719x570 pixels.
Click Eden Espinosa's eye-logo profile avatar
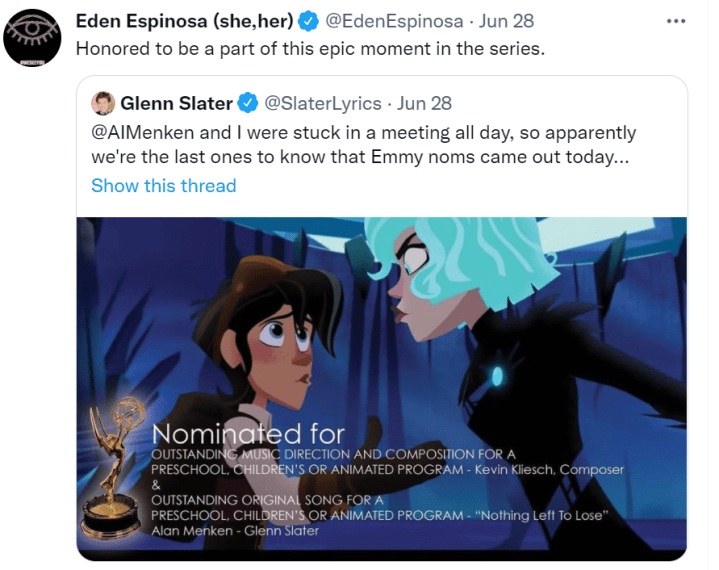pyautogui.click(x=35, y=37)
